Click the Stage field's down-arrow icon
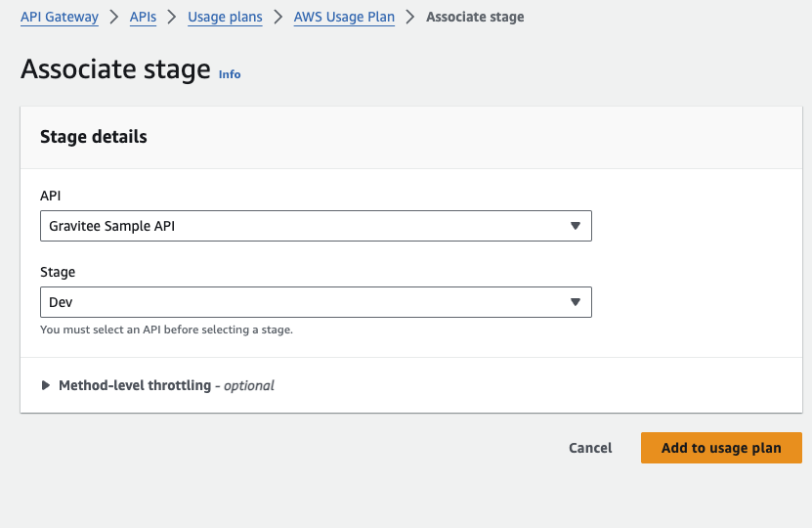This screenshot has height=528, width=812. point(576,302)
